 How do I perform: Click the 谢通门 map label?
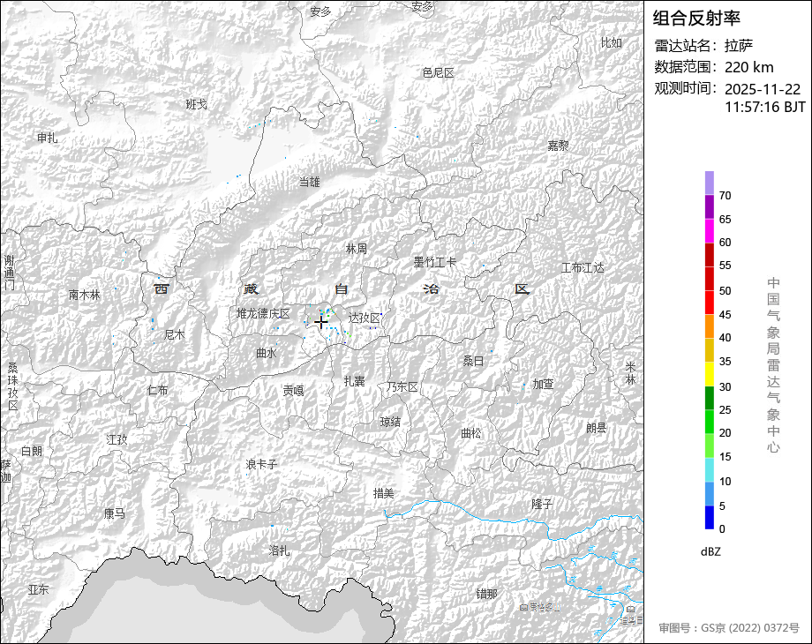pos(10,273)
